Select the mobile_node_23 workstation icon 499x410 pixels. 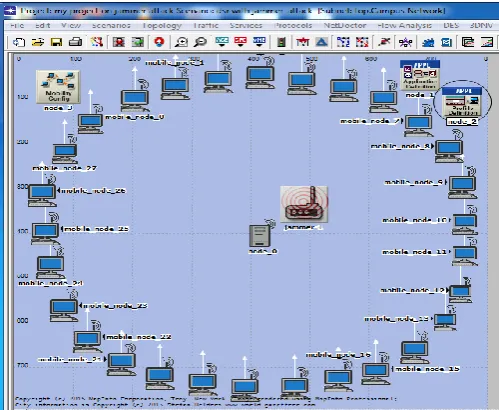coord(64,310)
